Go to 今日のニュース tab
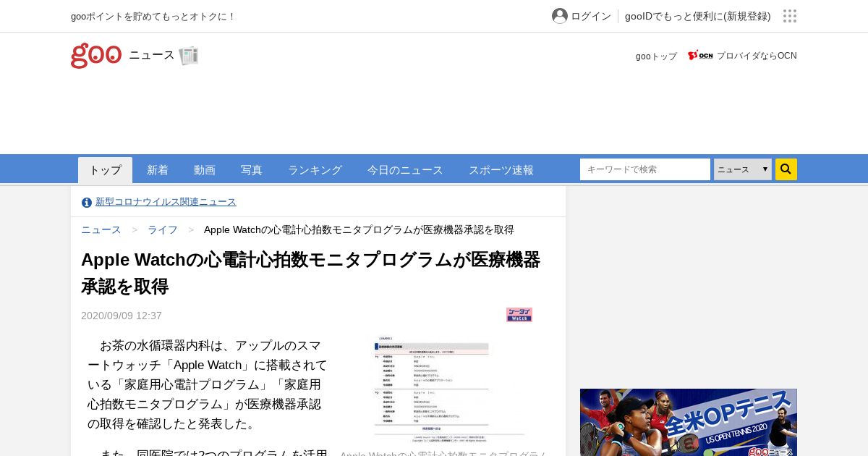The height and width of the screenshot is (456, 868). coord(405,170)
